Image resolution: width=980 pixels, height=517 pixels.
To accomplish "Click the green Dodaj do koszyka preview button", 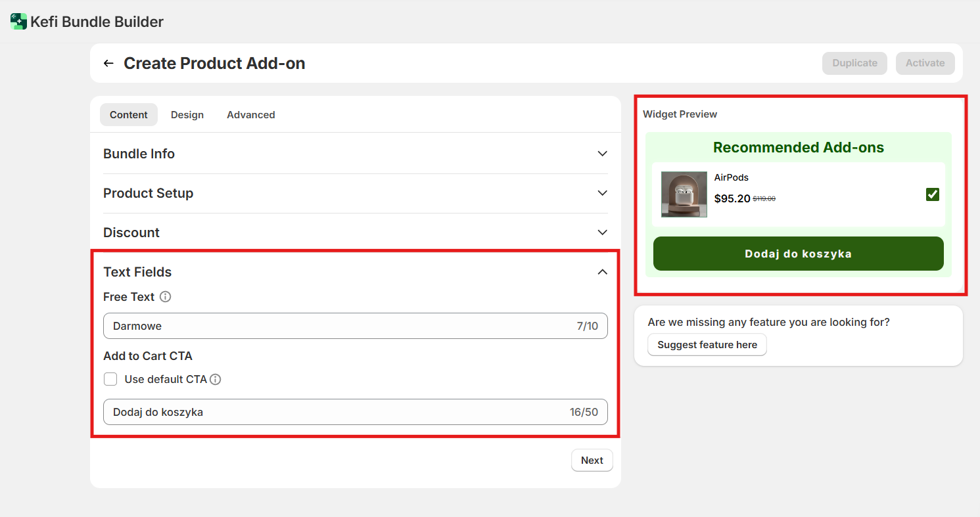I will coord(798,254).
